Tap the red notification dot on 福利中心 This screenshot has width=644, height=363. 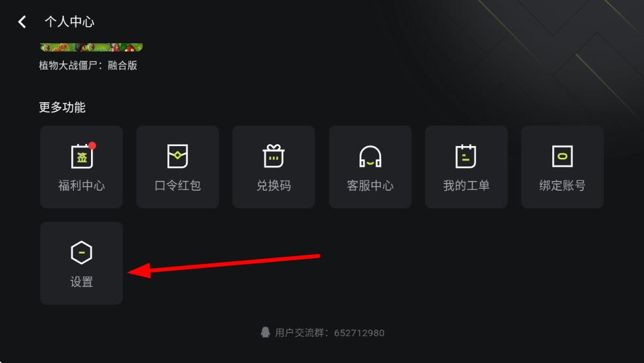(92, 145)
